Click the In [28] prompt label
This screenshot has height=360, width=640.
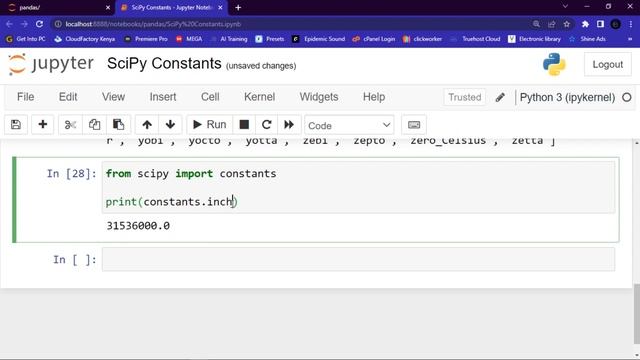[71, 173]
